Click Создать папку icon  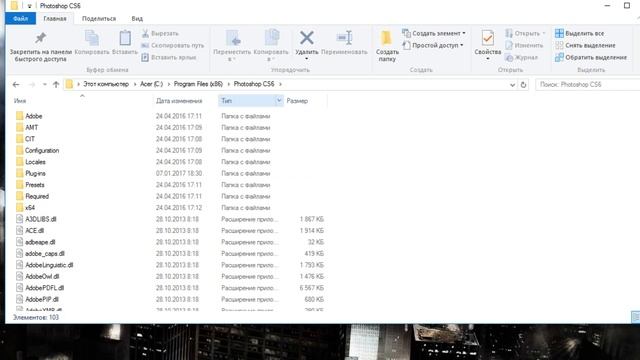pyautogui.click(x=387, y=38)
